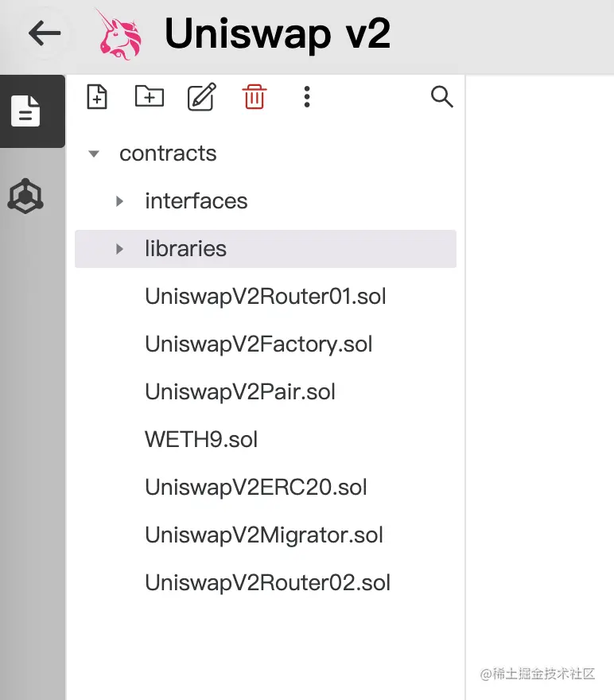This screenshot has width=614, height=700.
Task: Create a new file
Action: click(x=96, y=97)
